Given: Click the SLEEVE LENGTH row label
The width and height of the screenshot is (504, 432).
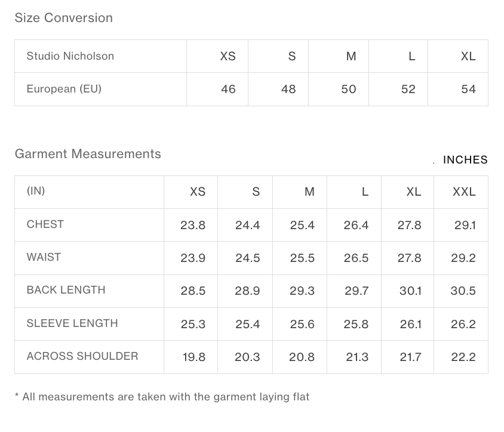Looking at the screenshot, I should click(72, 323).
